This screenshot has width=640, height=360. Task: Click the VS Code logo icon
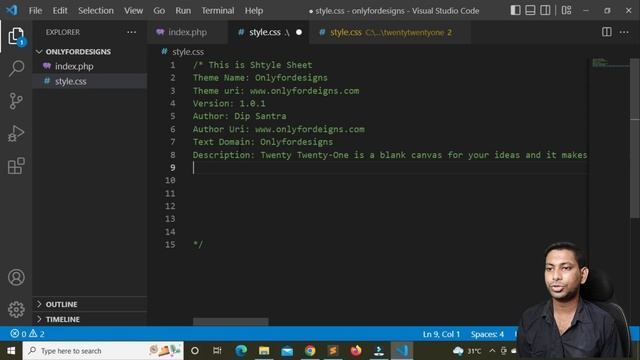click(x=12, y=10)
